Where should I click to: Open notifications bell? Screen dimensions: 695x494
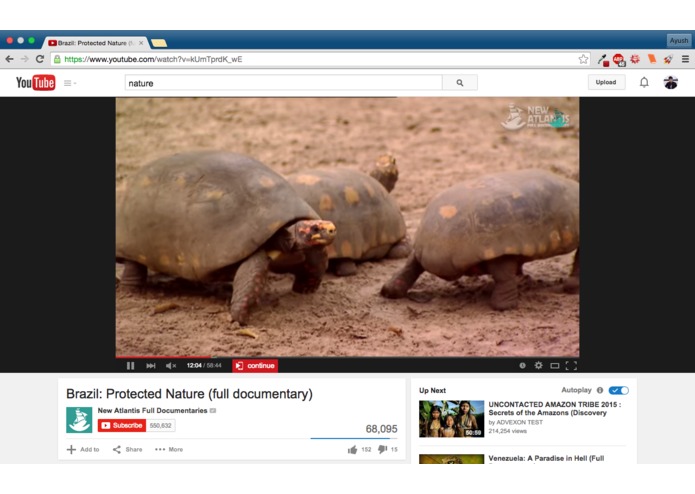tap(644, 82)
